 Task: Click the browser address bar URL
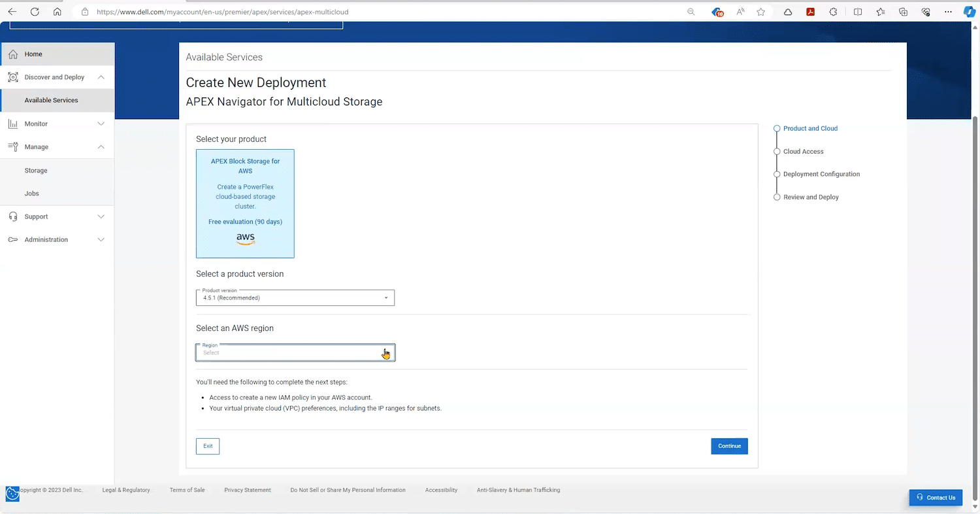[222, 12]
